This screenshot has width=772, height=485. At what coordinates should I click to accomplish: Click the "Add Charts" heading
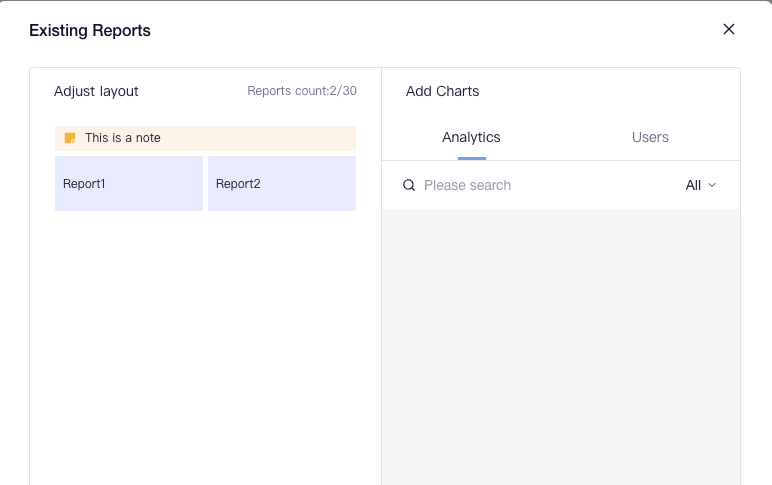tap(442, 91)
